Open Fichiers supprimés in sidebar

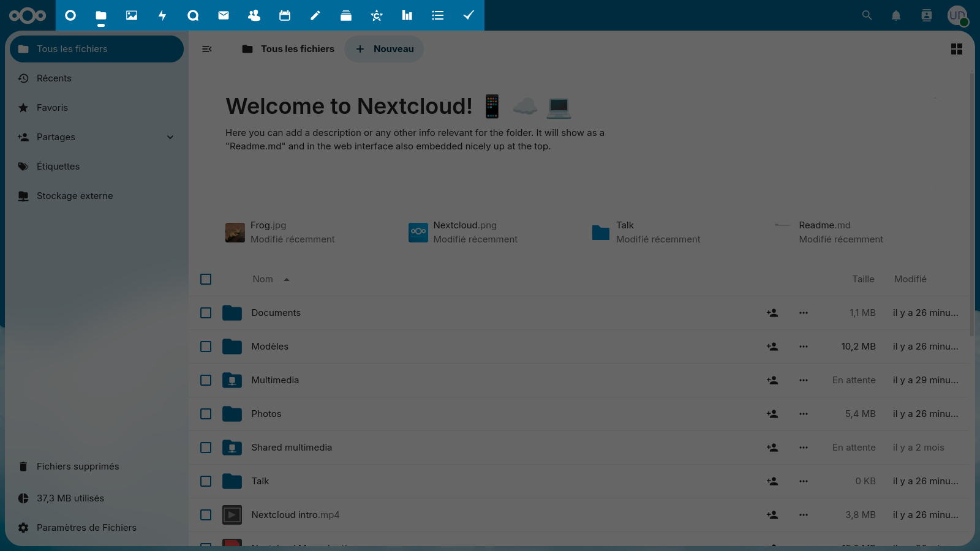pos(97,467)
